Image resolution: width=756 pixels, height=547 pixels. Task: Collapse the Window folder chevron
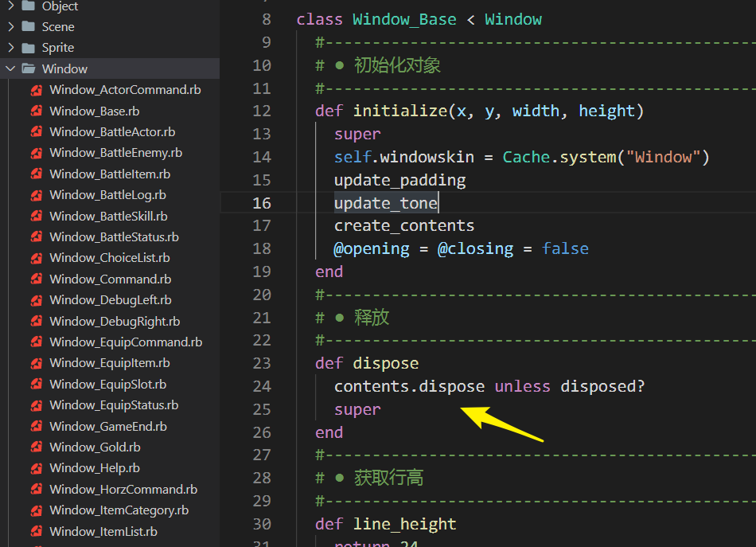[x=10, y=68]
